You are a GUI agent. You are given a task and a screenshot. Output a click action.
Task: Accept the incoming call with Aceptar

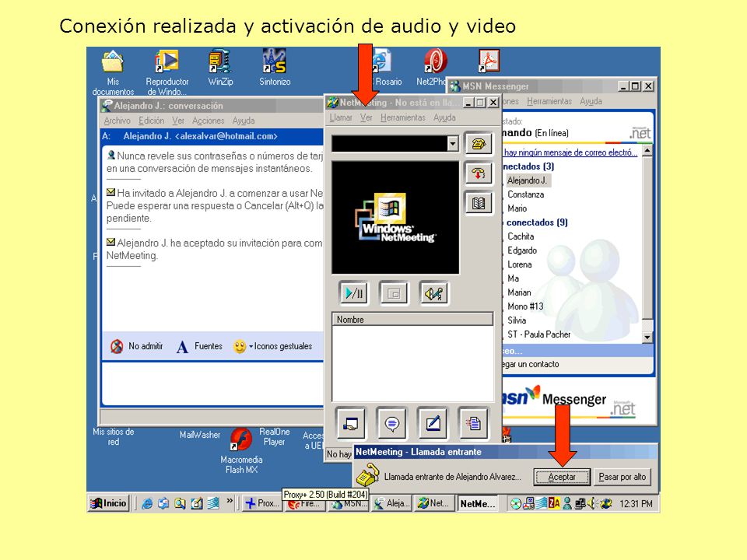(562, 477)
